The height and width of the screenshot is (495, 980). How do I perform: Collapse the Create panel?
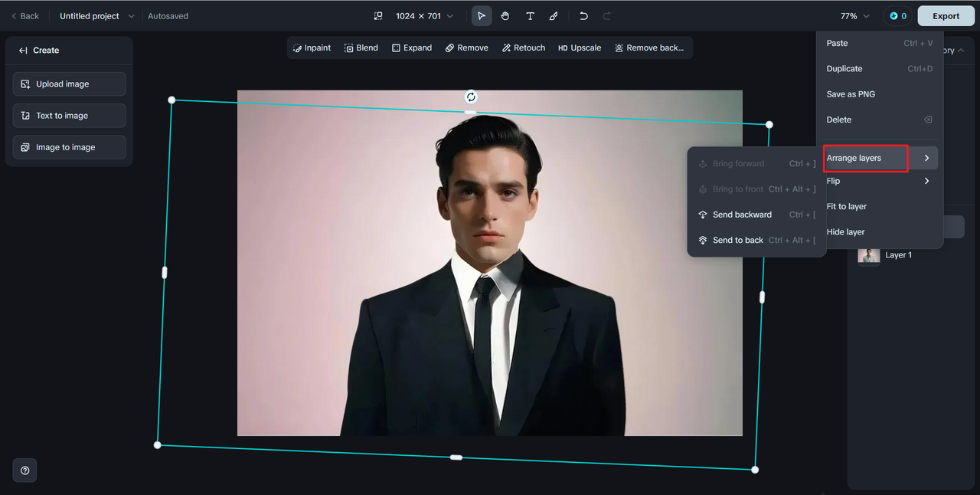pos(24,51)
